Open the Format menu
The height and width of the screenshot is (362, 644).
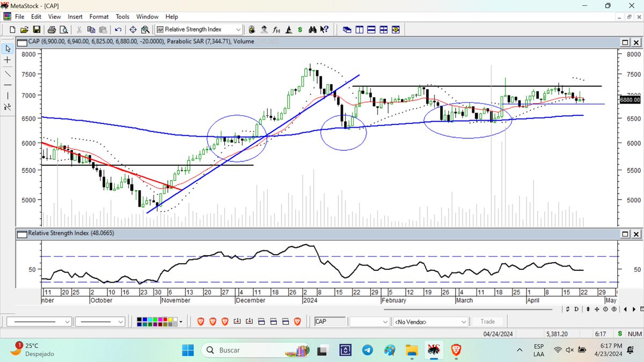click(x=99, y=17)
